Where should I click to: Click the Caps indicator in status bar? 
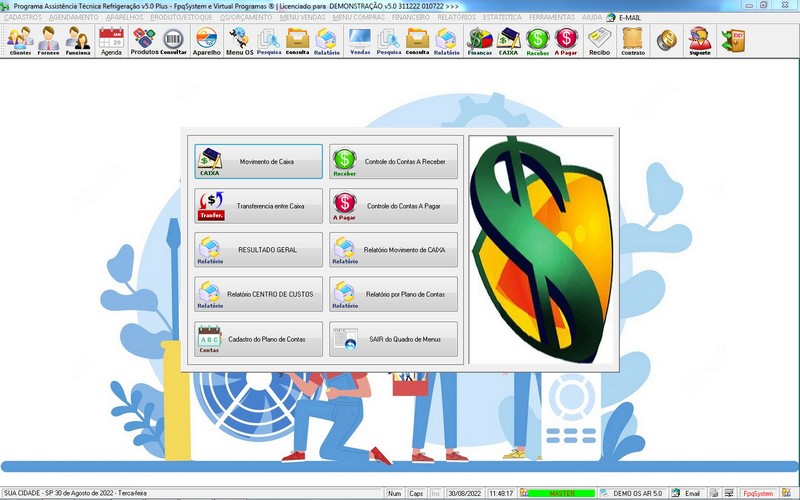[416, 493]
